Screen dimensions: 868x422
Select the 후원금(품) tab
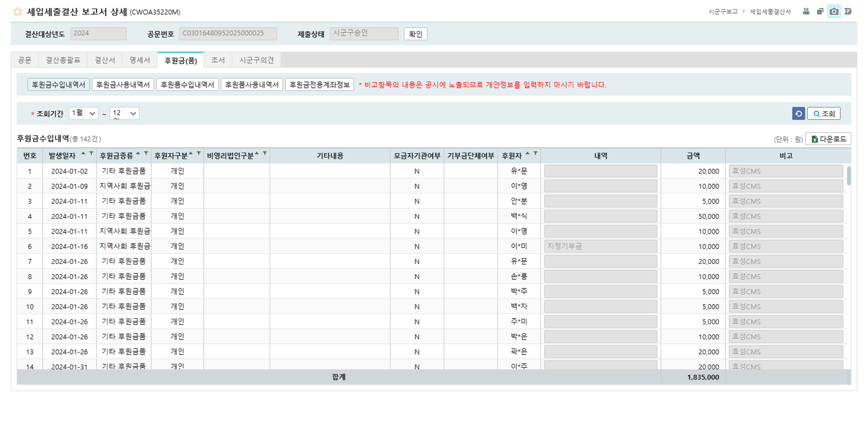click(181, 60)
